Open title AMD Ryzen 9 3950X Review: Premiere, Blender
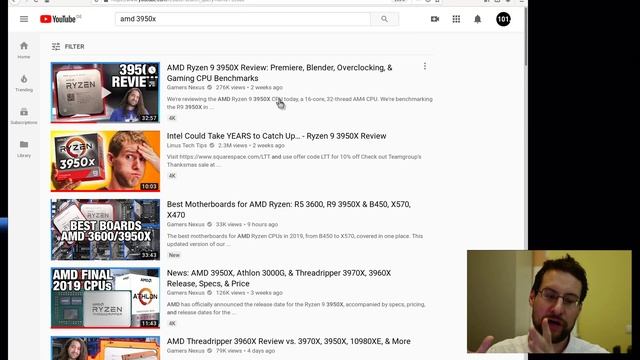 point(279,73)
